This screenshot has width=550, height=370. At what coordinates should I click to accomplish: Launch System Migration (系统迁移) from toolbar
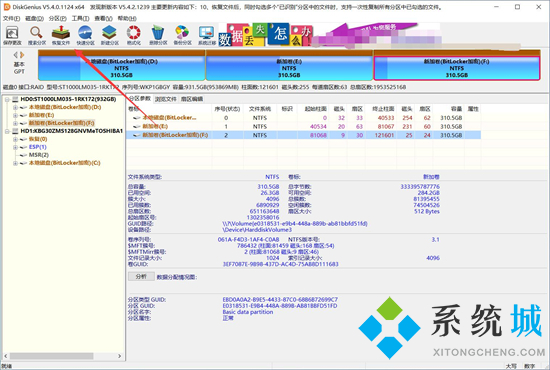click(x=207, y=35)
